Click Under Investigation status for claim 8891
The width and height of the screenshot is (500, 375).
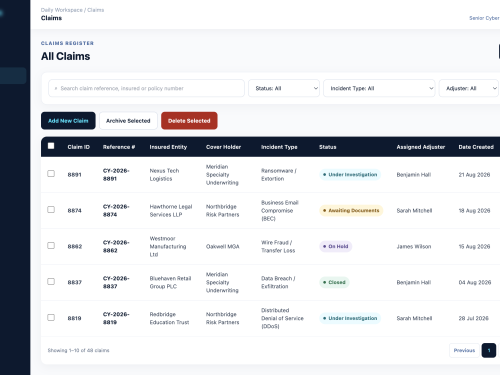click(350, 175)
